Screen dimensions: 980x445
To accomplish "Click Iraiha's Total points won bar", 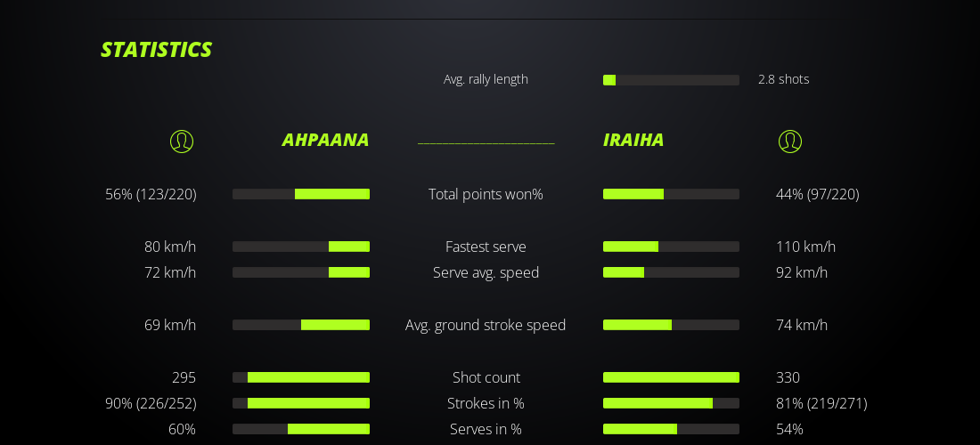I will click(671, 194).
